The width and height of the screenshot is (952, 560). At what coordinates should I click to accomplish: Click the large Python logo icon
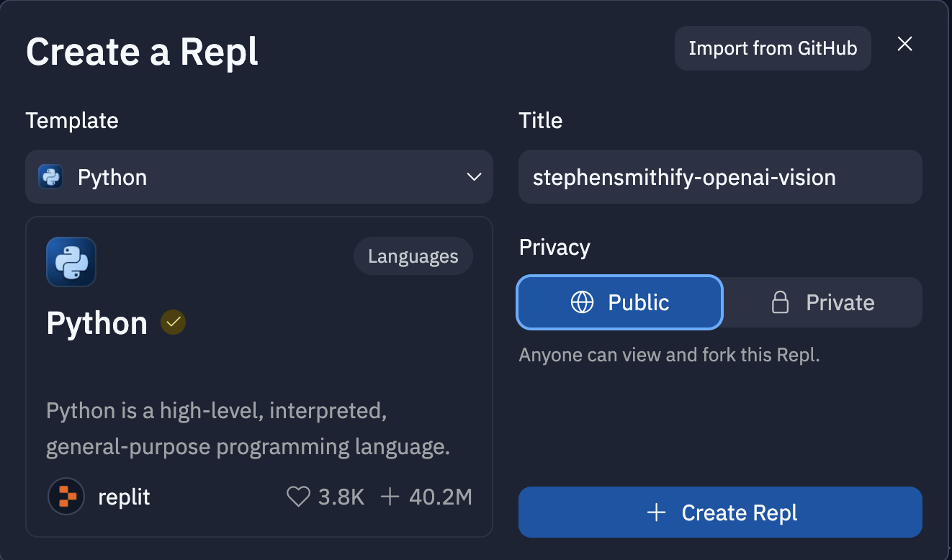coord(71,262)
